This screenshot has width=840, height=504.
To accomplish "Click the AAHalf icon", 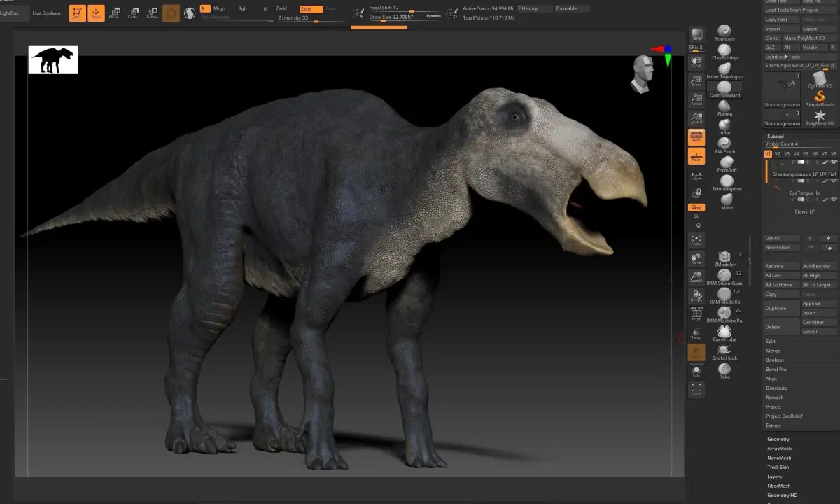I will (696, 118).
